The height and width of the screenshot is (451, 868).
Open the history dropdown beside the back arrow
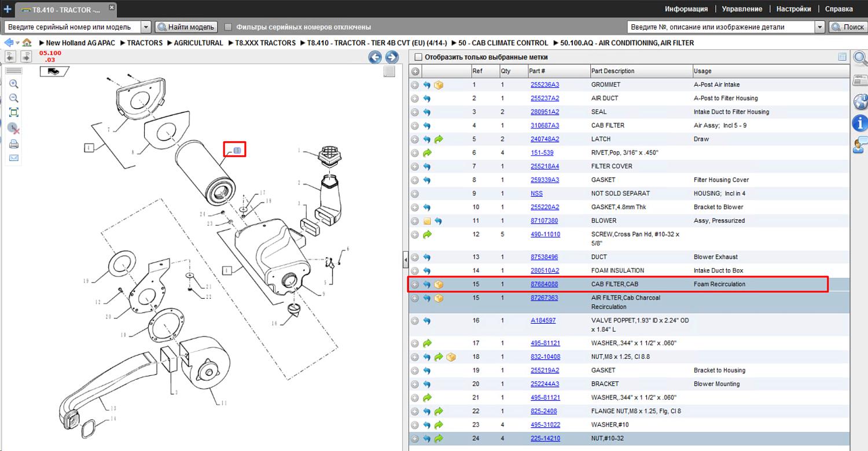[x=18, y=43]
